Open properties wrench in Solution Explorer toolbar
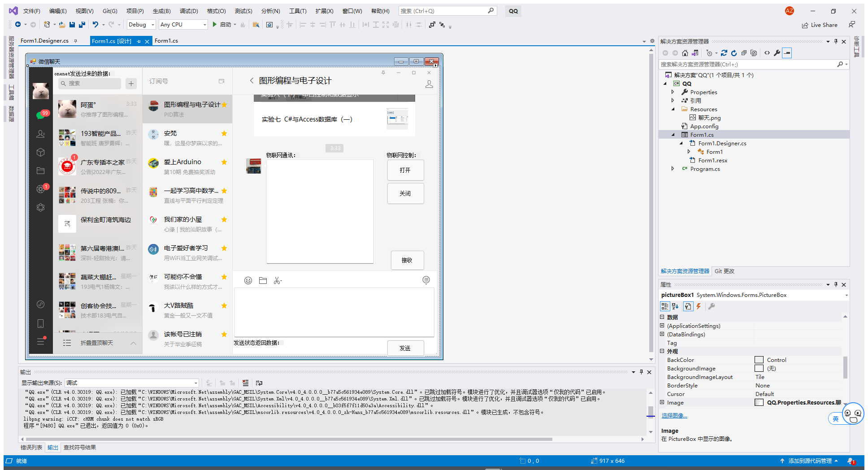 click(777, 53)
